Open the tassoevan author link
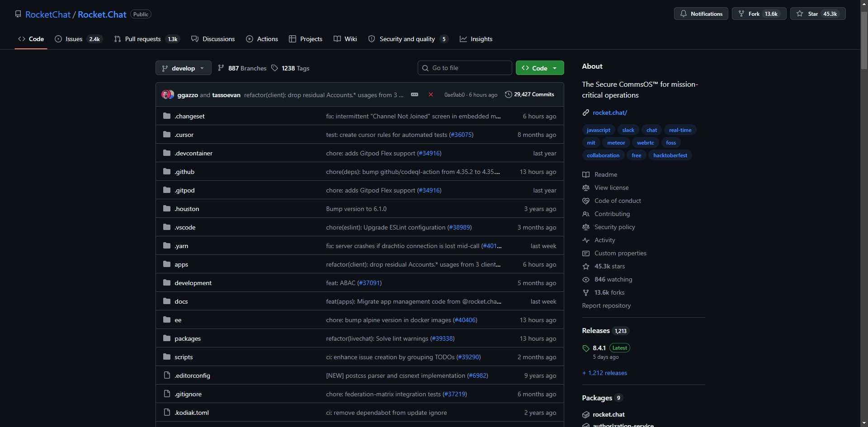The width and height of the screenshot is (868, 427). click(x=226, y=95)
